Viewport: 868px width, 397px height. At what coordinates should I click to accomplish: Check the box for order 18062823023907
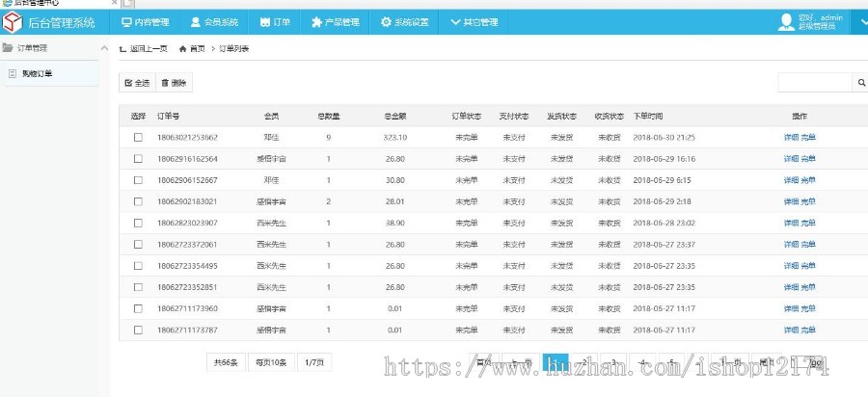tap(138, 223)
